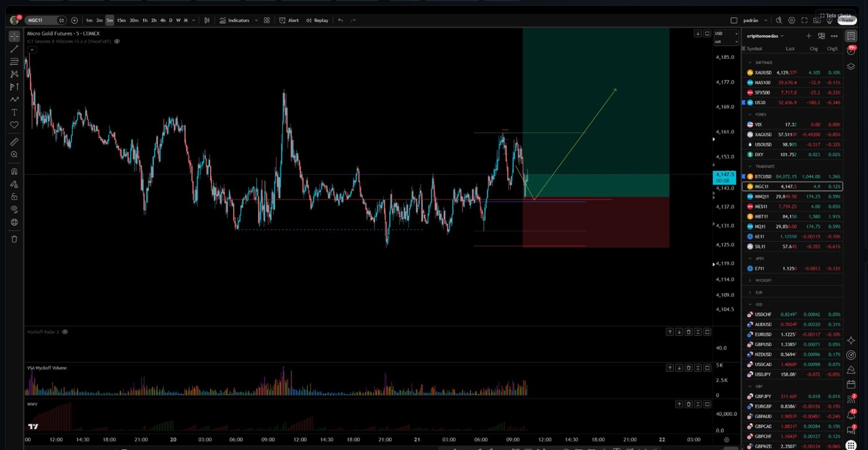Switch to 15m timeframe

point(121,20)
